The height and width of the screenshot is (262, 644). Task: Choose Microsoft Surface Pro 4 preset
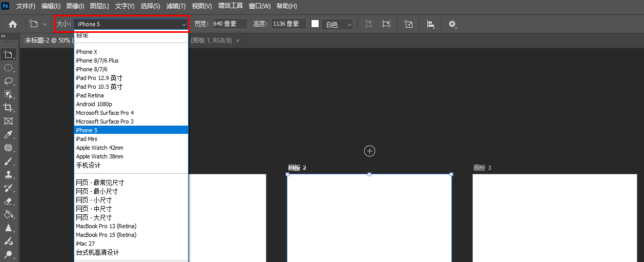(131, 113)
